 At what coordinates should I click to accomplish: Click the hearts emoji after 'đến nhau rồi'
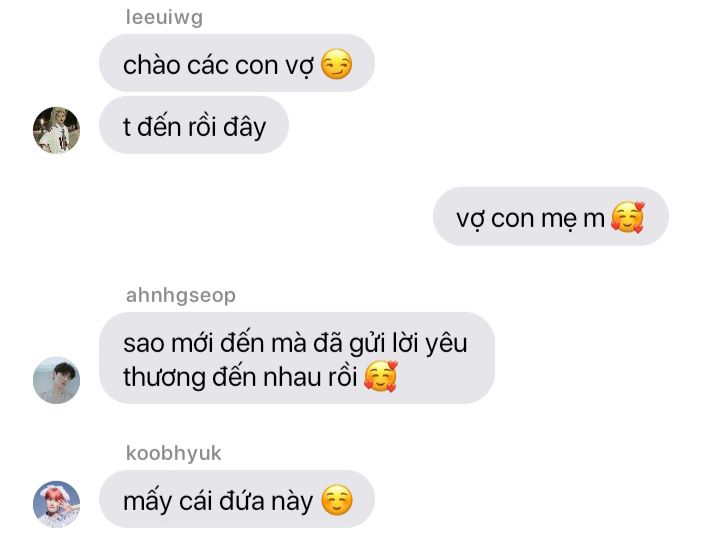click(380, 376)
